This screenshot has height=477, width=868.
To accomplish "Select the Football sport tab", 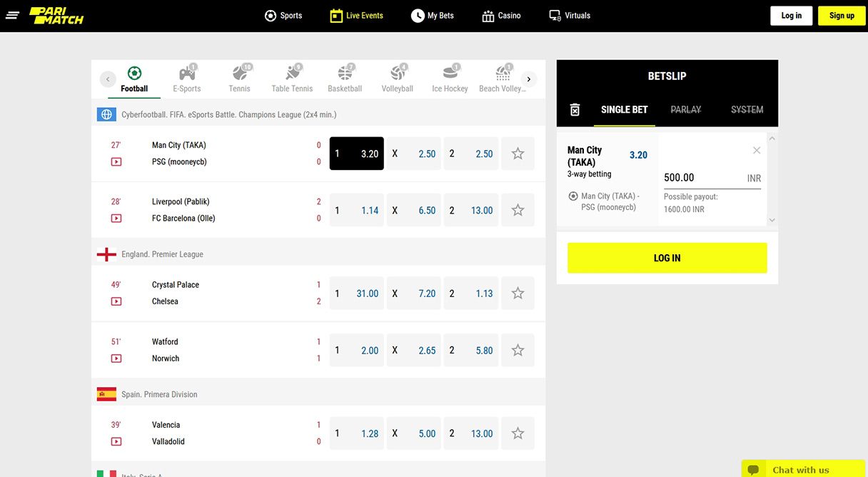I will coord(134,79).
